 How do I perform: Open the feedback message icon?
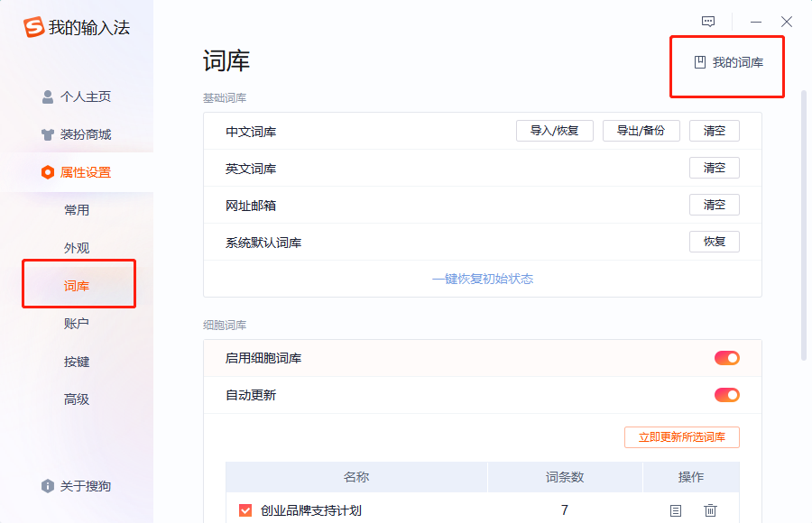pyautogui.click(x=708, y=22)
